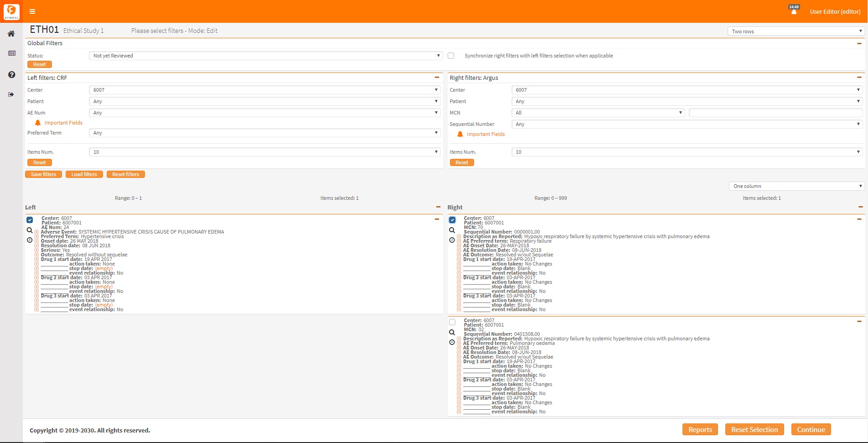This screenshot has height=443, width=868.
Task: Log out using the sidebar exit icon
Action: [x=11, y=94]
